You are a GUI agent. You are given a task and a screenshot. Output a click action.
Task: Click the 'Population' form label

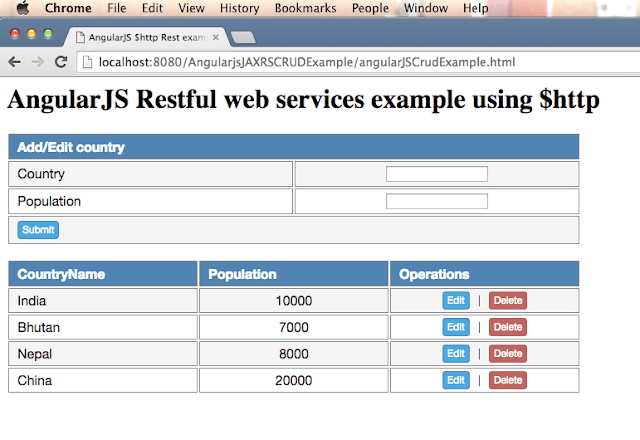click(49, 201)
